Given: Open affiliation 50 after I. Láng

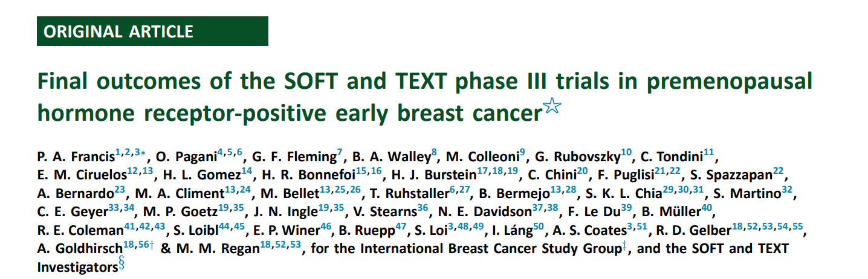Looking at the screenshot, I should click(x=539, y=226).
